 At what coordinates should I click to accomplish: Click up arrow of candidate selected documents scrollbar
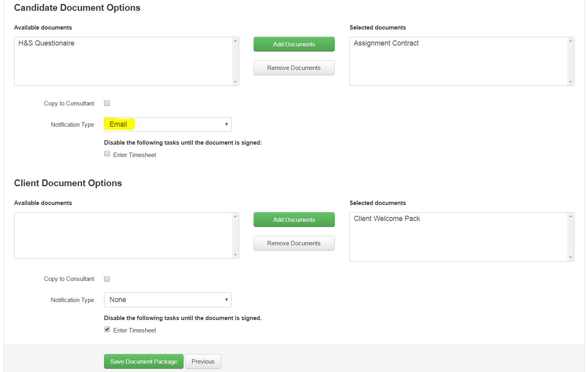click(570, 41)
